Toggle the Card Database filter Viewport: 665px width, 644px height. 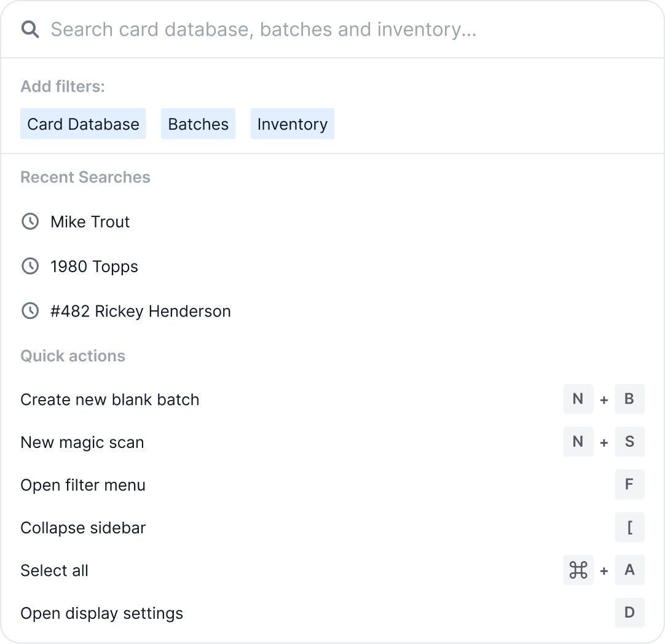pos(82,124)
